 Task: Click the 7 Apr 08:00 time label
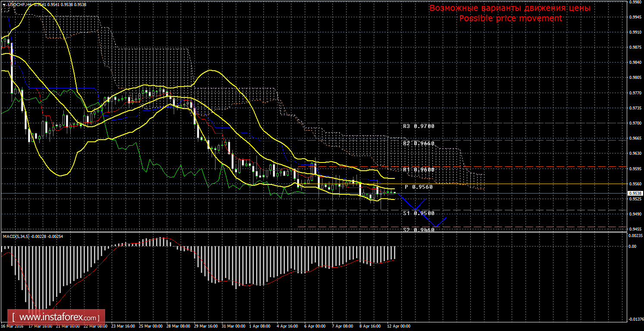pos(344,326)
